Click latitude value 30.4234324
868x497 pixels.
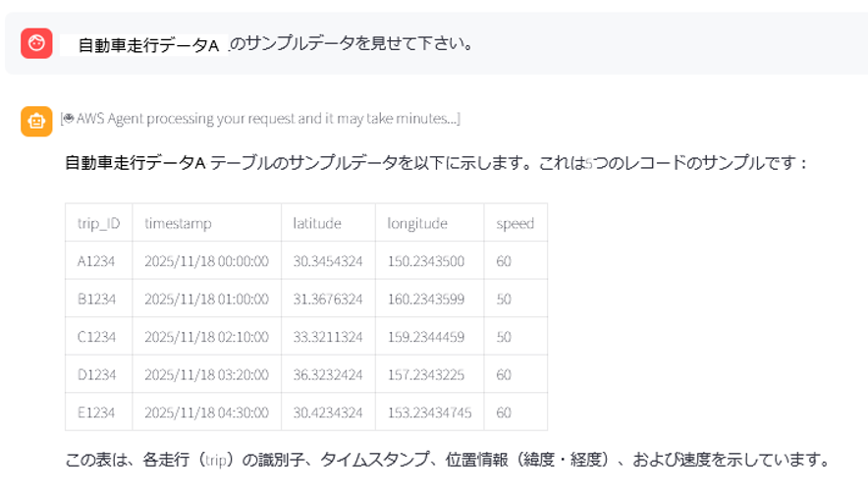[x=328, y=413]
